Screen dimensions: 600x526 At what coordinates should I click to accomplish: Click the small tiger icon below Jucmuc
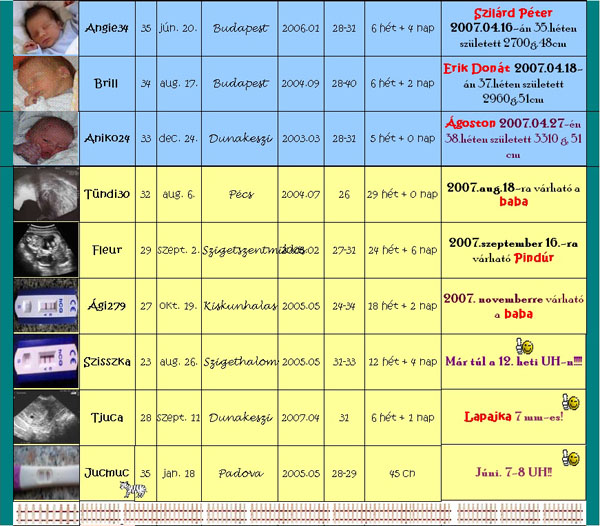(x=129, y=488)
